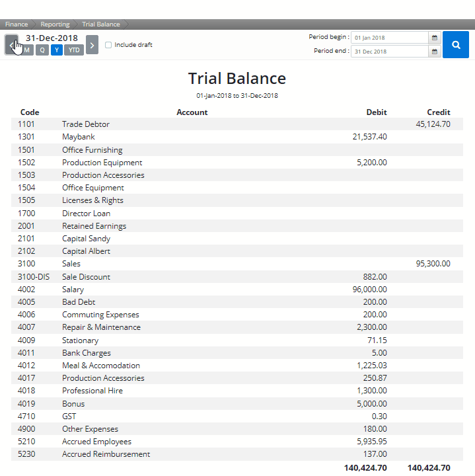Click the Bad Debt account
Image resolution: width=475 pixels, height=476 pixels.
79,302
